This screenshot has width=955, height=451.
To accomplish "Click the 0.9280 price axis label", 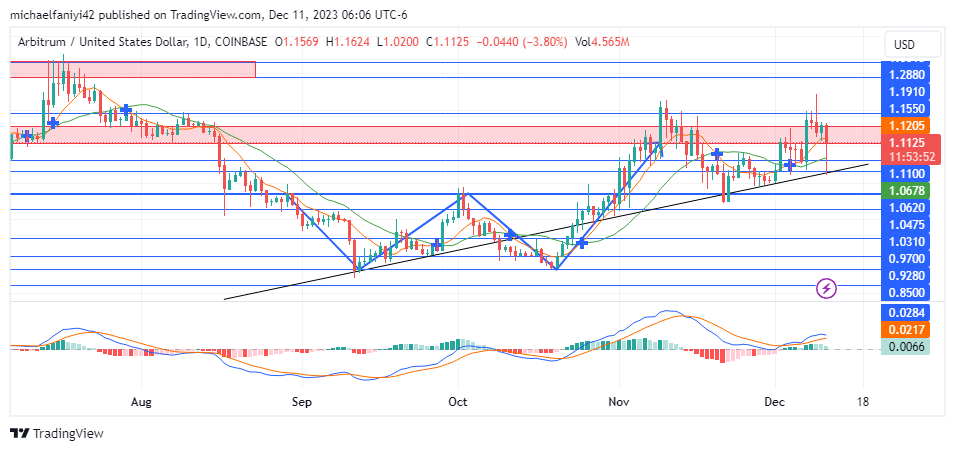I will coord(907,275).
